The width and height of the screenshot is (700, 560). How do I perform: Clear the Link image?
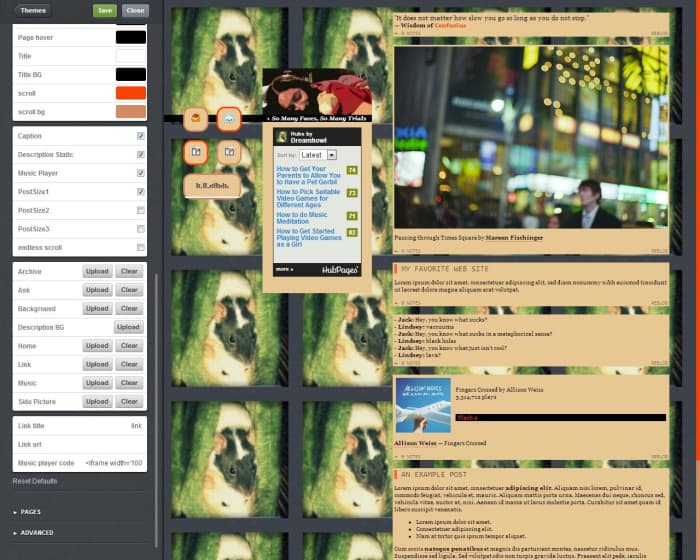[x=129, y=364]
